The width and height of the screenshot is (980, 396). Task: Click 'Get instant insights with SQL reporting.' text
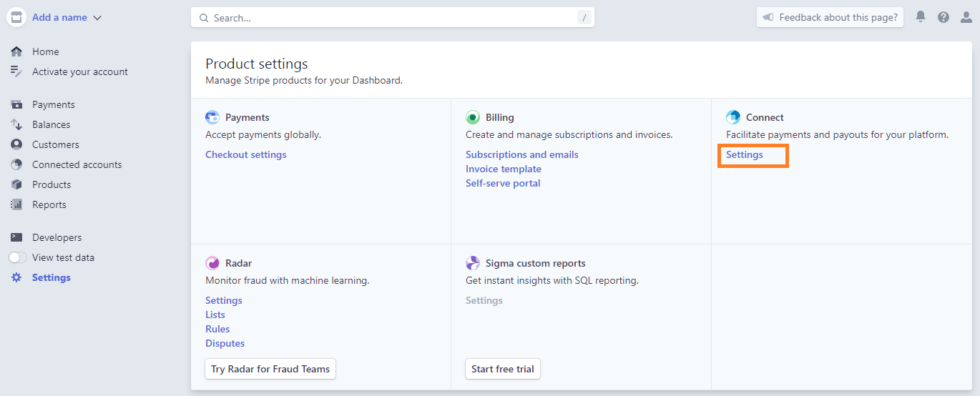[x=552, y=280]
